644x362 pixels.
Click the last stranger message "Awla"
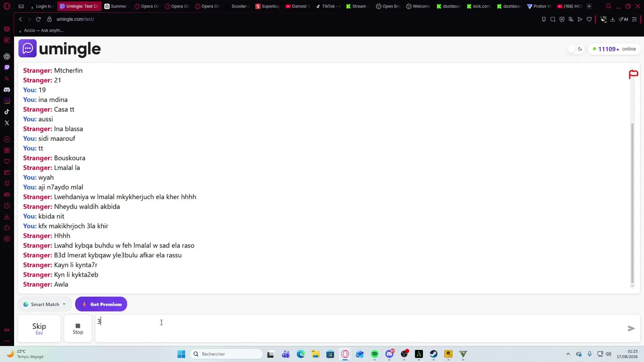[61, 285]
